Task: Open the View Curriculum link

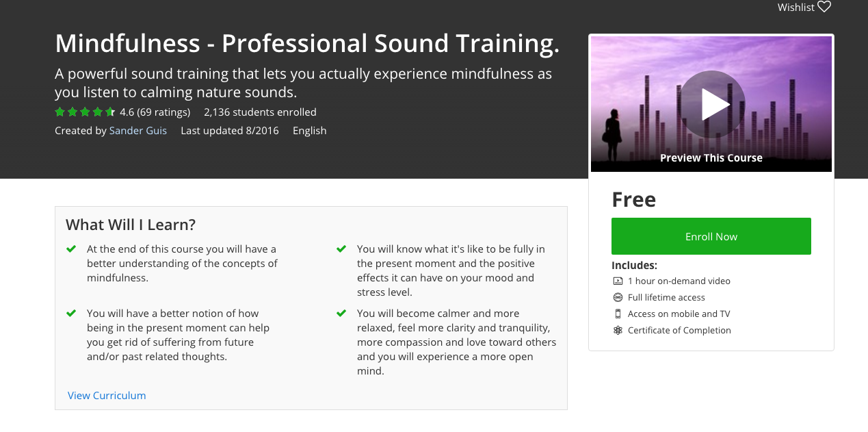Action: click(107, 396)
